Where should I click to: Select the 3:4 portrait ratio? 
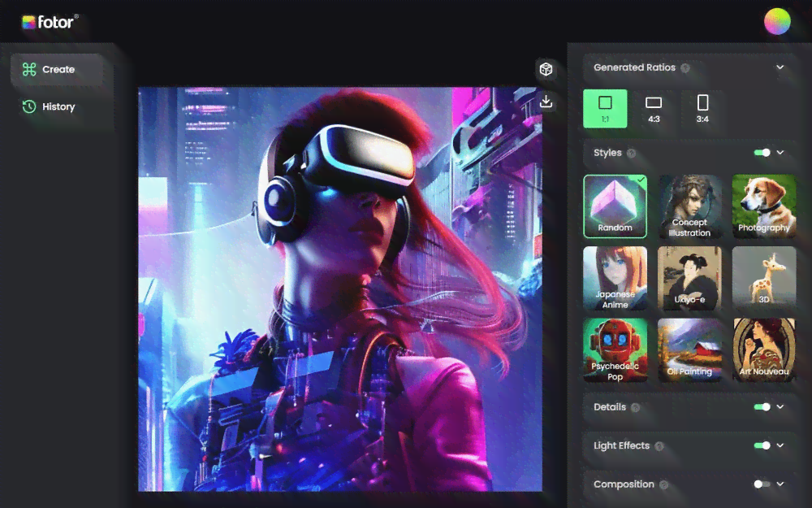(x=702, y=108)
